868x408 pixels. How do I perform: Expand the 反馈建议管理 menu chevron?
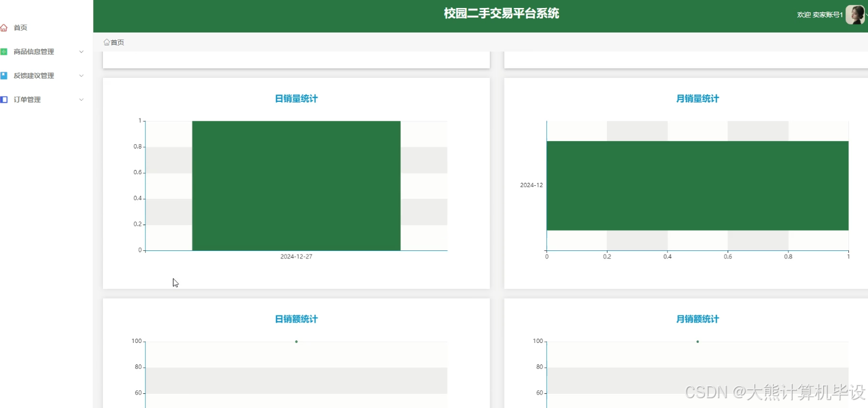click(82, 75)
